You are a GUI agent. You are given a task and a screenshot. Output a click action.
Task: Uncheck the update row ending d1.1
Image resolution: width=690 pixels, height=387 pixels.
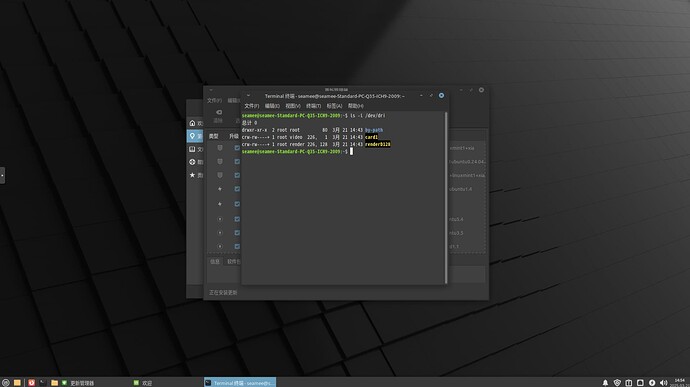237,246
